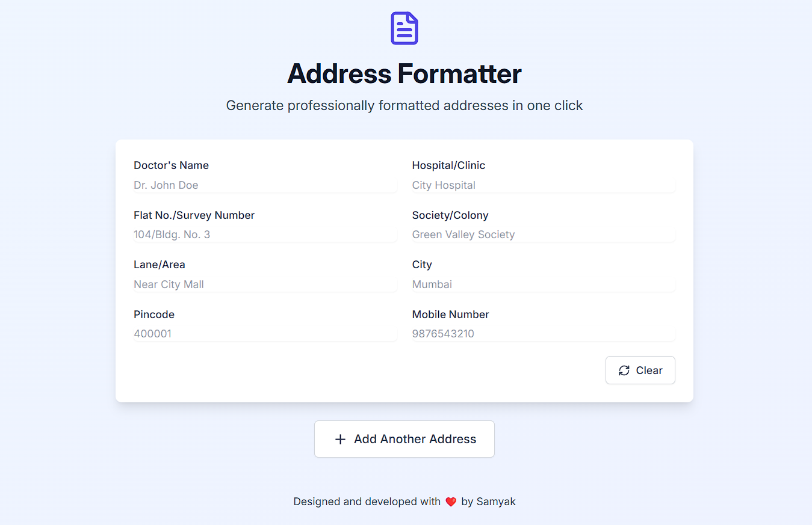The height and width of the screenshot is (525, 812).
Task: Focus the Hospital/Clinic input field
Action: pos(544,185)
